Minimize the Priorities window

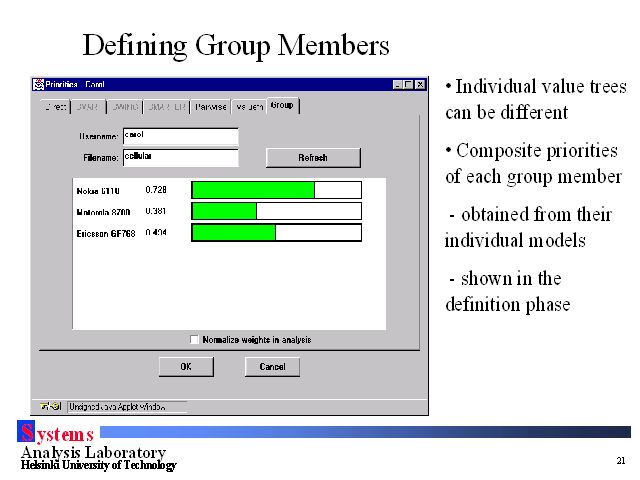coord(397,84)
